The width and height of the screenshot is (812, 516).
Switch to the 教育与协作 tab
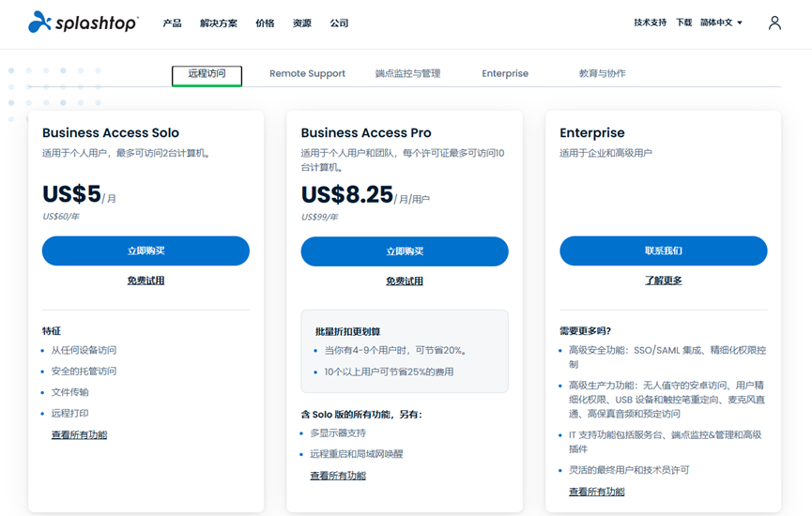(603, 73)
